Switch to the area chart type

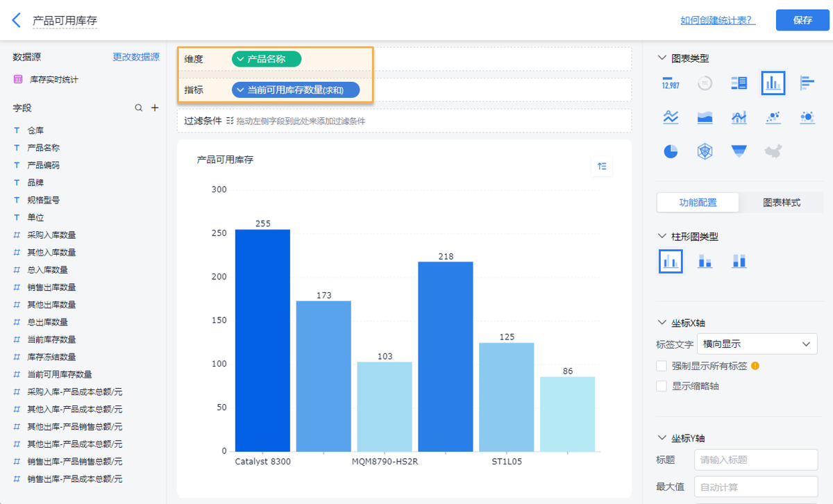tap(704, 117)
